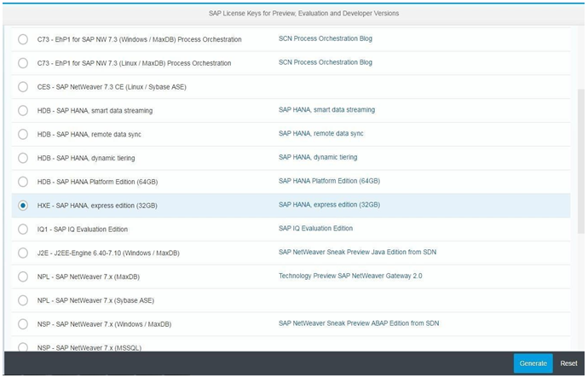This screenshot has height=378, width=588.
Task: Open SAP HANA, express edition (32GB) link
Action: 329,206
